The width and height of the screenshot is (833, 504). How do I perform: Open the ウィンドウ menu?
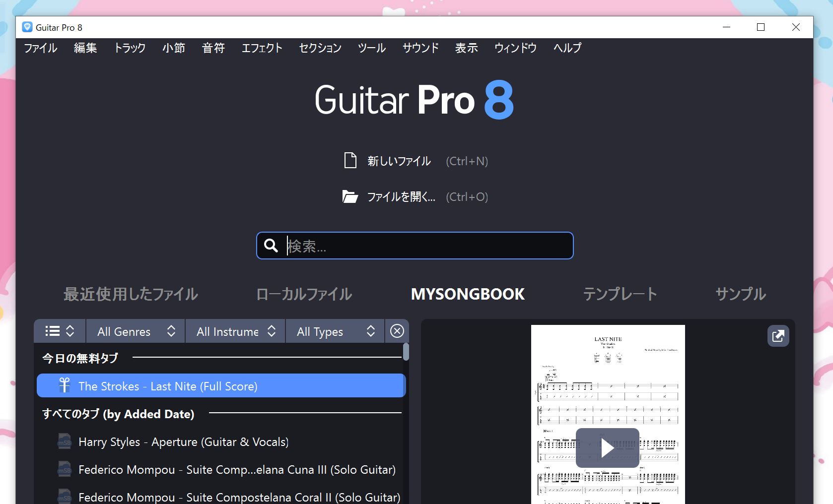516,48
